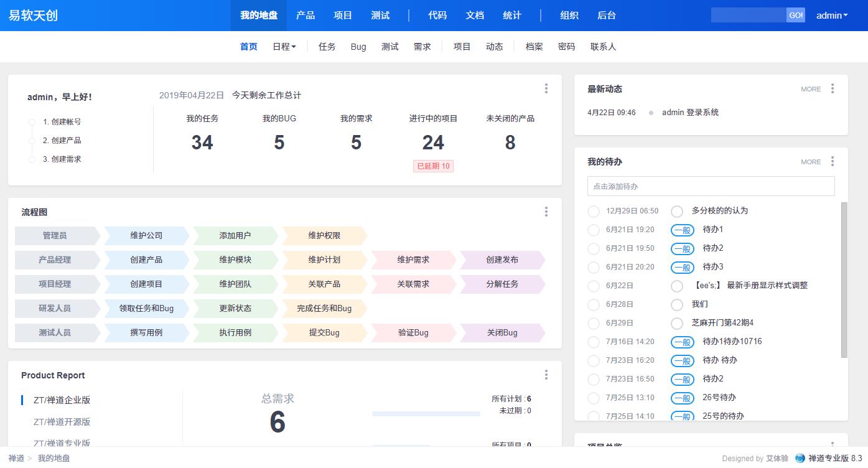Focus the 点击添加待办 input field

[711, 186]
